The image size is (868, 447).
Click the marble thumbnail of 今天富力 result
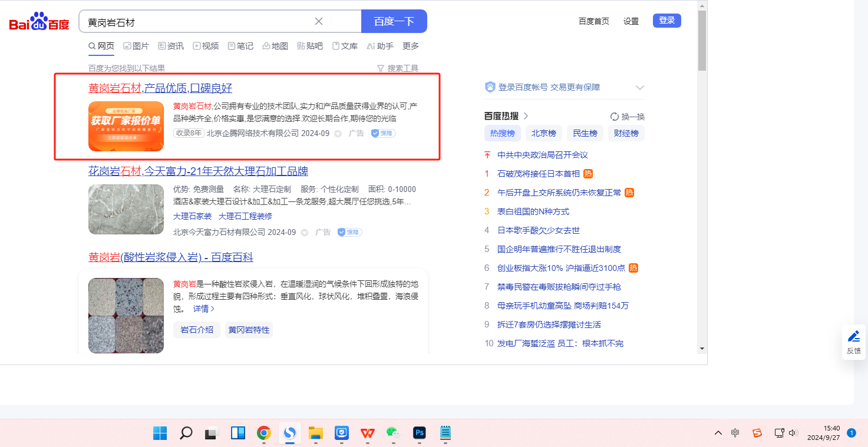coord(126,210)
